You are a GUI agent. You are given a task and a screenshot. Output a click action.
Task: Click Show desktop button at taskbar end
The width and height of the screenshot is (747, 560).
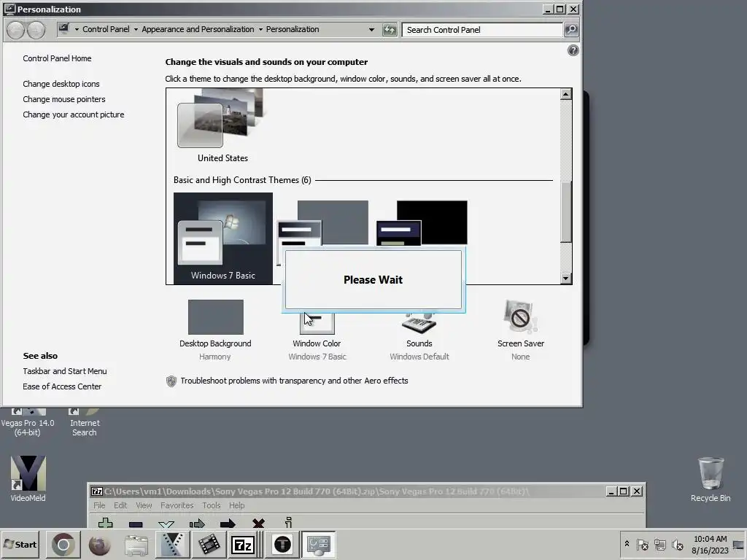(x=739, y=545)
